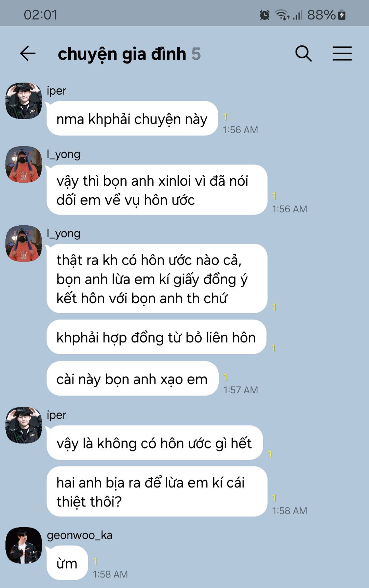Tap the chat title chuyện gia đình

[x=122, y=54]
